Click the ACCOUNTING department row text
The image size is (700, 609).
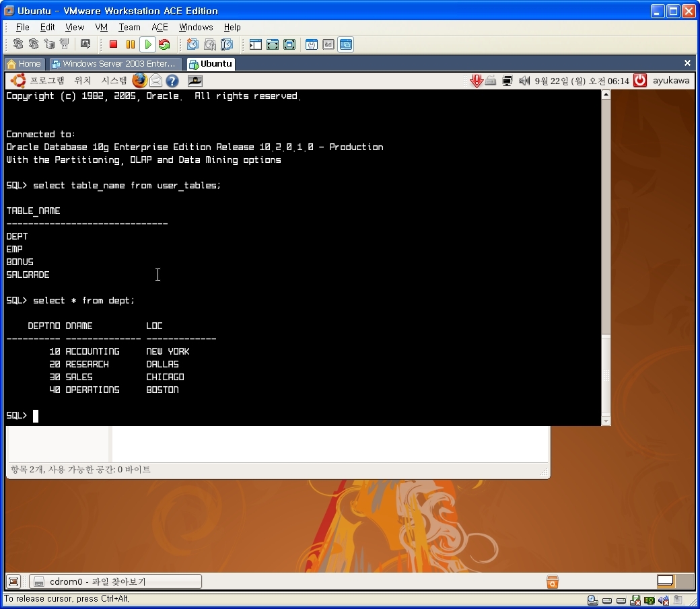tap(92, 351)
